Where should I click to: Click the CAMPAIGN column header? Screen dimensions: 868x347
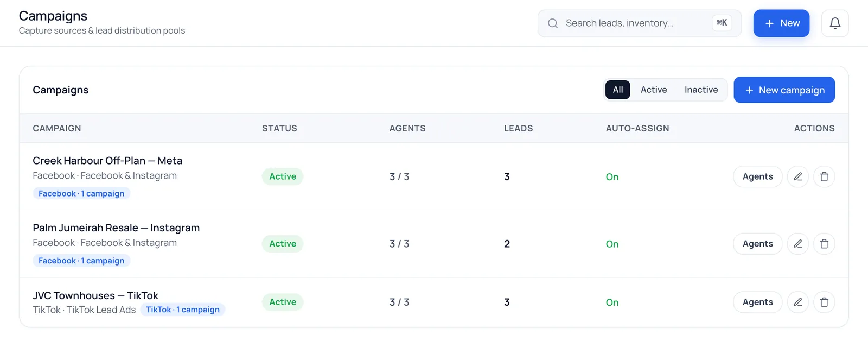coord(57,128)
